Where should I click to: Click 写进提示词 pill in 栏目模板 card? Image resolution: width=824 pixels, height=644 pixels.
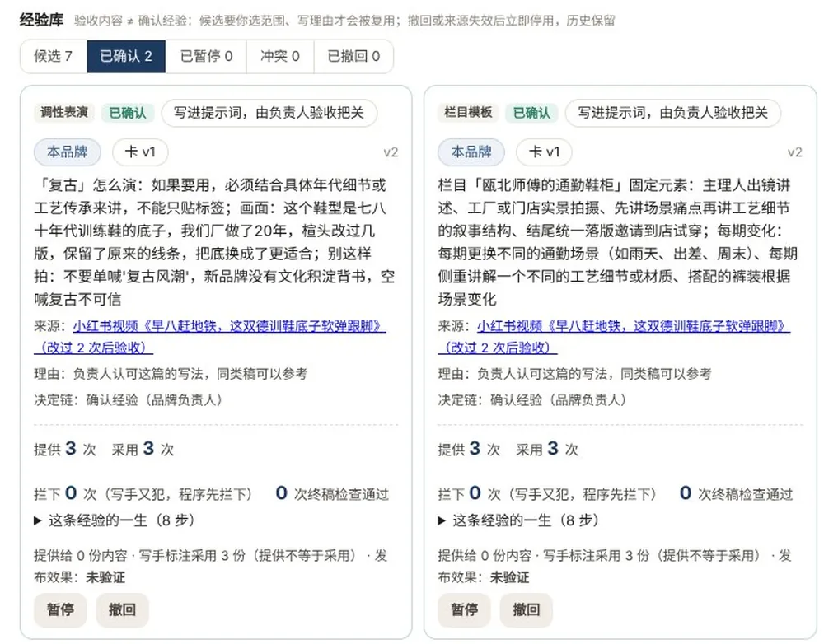point(673,113)
